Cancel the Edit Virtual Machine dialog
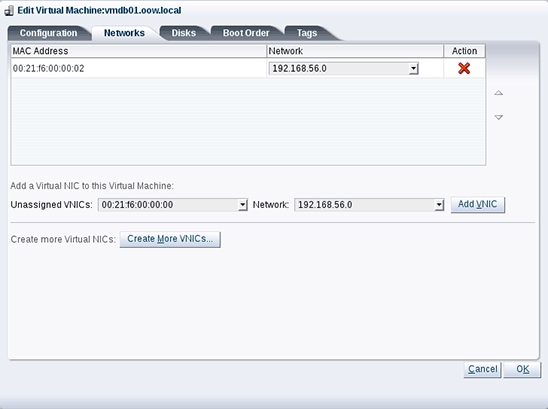Viewport: 548px width, 409px height. [x=482, y=369]
